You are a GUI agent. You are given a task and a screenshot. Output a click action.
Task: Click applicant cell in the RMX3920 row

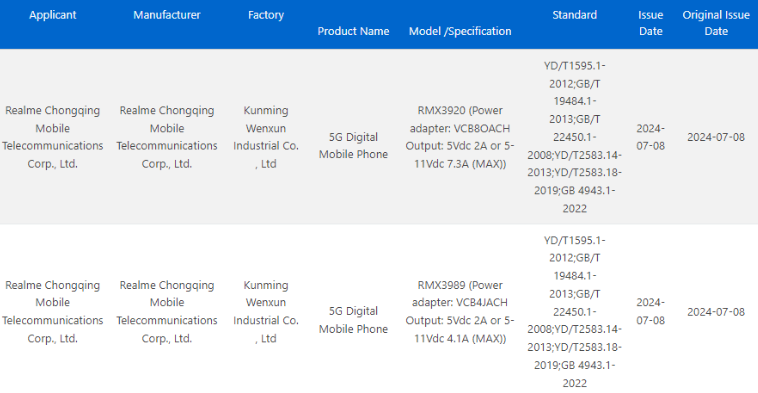pyautogui.click(x=52, y=137)
